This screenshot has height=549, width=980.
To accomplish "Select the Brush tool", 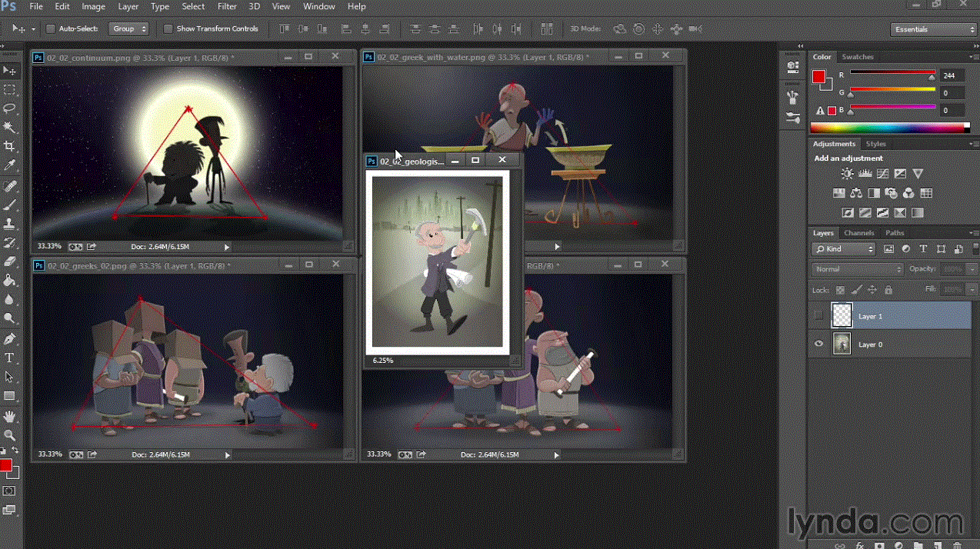I will [10, 205].
